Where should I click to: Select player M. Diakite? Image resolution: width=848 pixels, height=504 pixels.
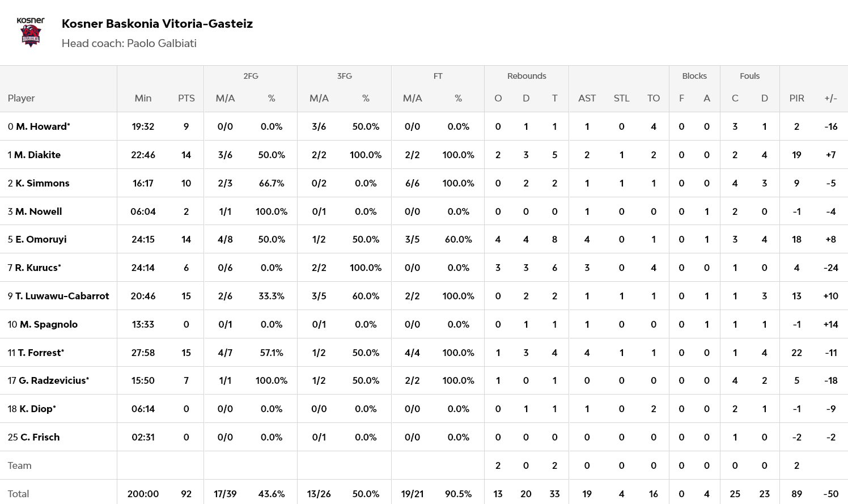(37, 155)
